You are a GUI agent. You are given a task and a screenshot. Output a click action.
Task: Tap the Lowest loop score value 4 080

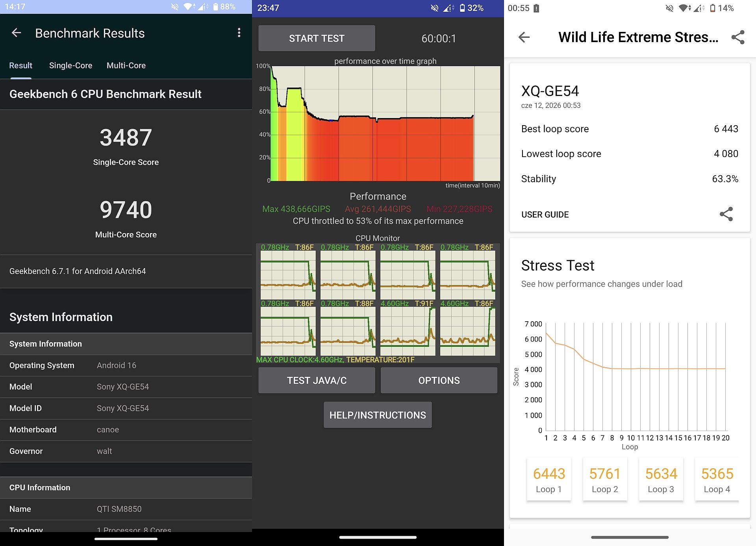(726, 154)
